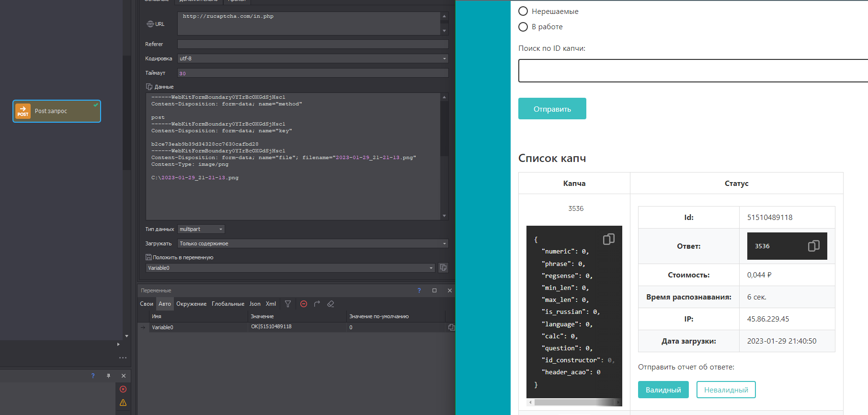Click the copy icon beside Данные label
The height and width of the screenshot is (415, 868).
click(x=149, y=87)
